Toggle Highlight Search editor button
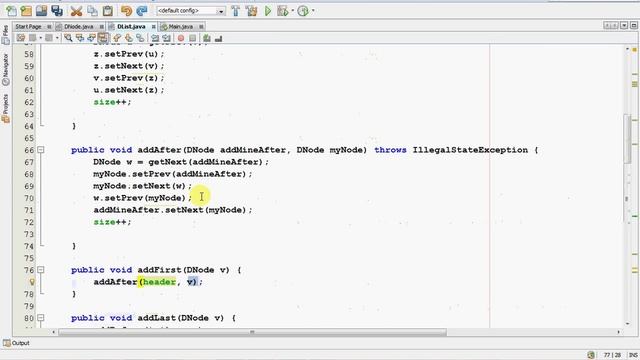The width and height of the screenshot is (640, 360). (103, 38)
